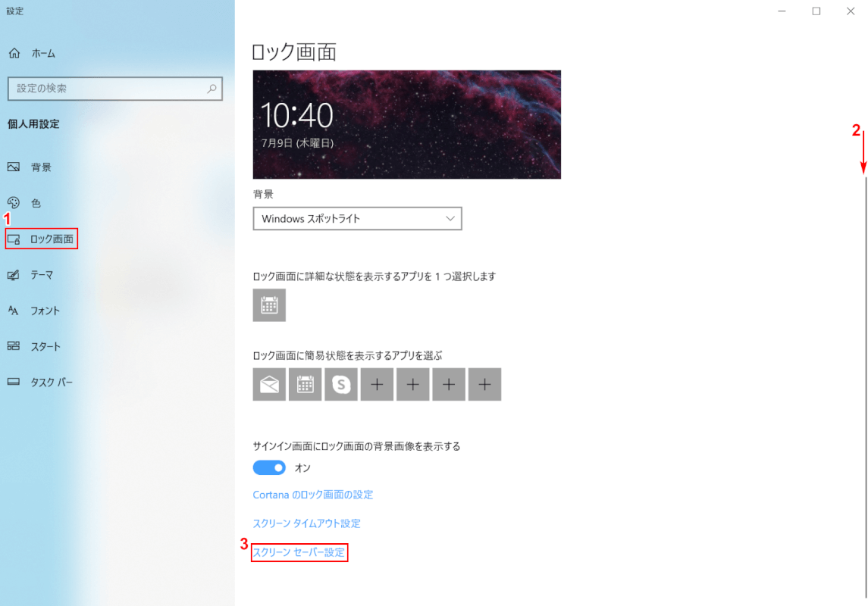Click the calendar icon in quick status row
868x606 pixels.
[305, 384]
